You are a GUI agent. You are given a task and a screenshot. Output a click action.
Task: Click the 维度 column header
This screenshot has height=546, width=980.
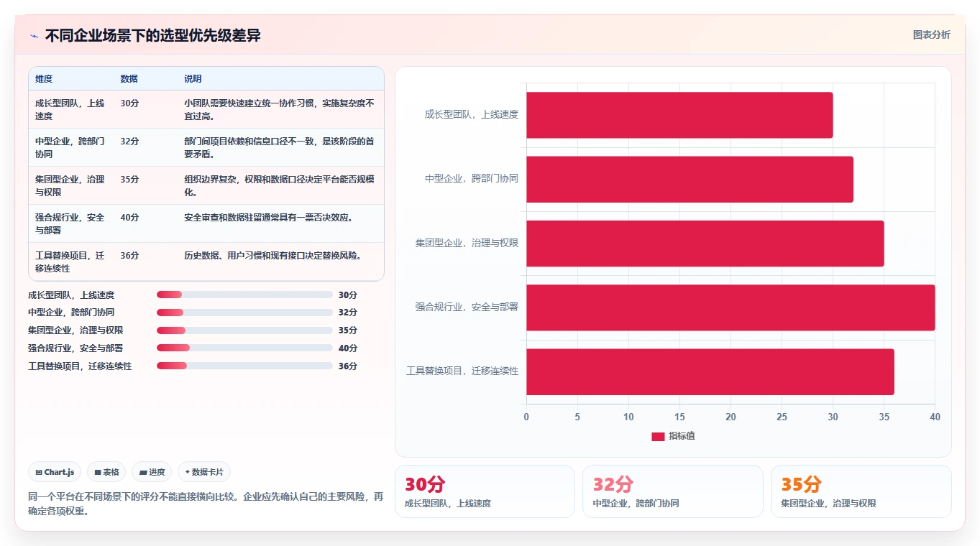coord(44,79)
